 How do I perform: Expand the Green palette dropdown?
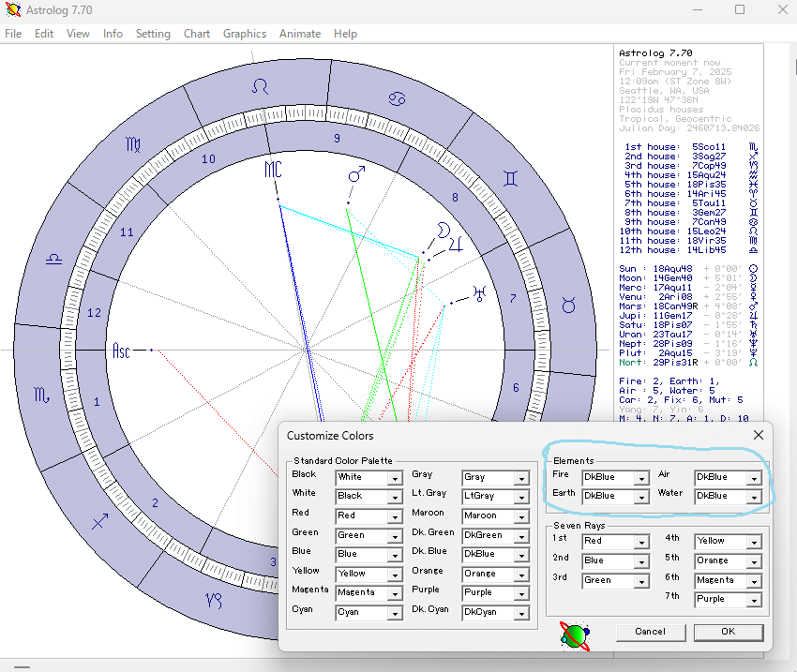(x=395, y=537)
